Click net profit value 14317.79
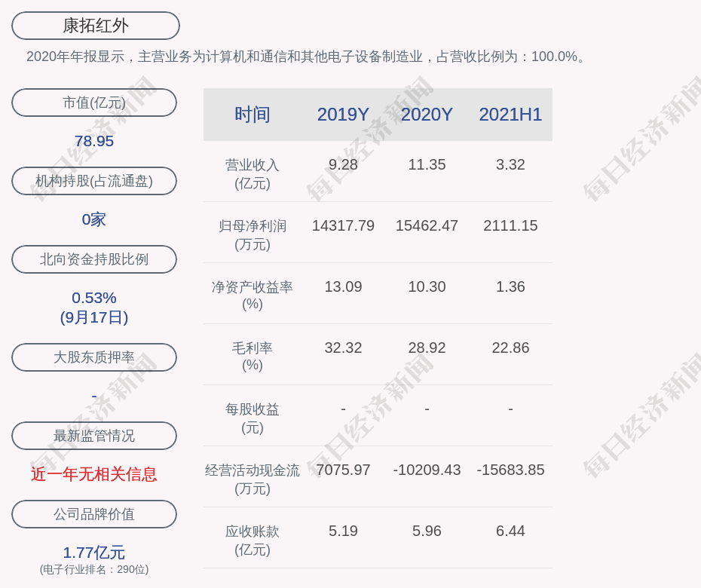 pos(343,226)
